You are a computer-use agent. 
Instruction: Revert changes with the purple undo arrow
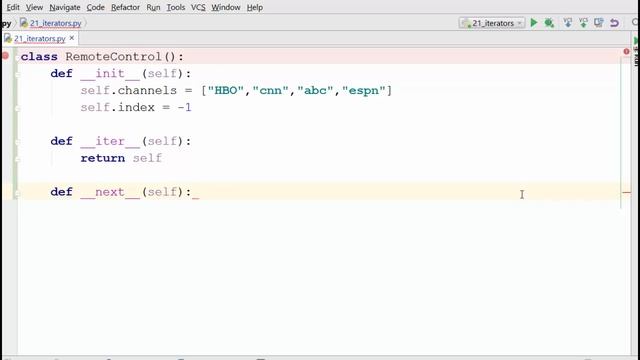coord(614,23)
